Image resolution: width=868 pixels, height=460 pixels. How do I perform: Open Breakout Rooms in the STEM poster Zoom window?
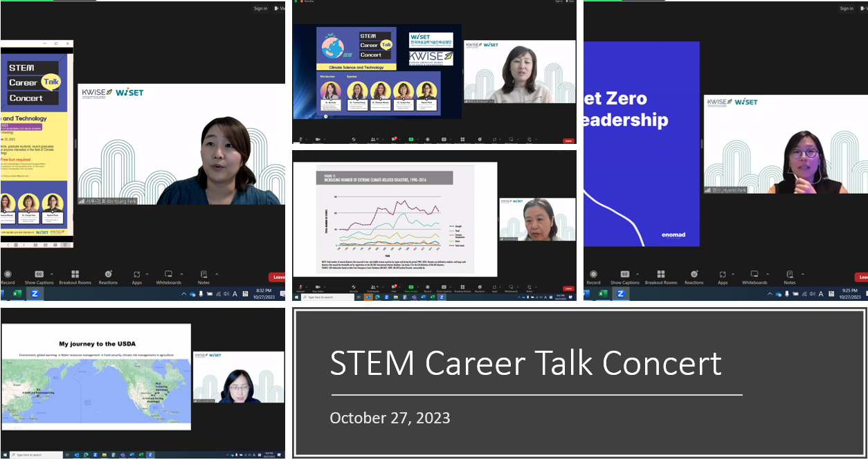coord(75,277)
